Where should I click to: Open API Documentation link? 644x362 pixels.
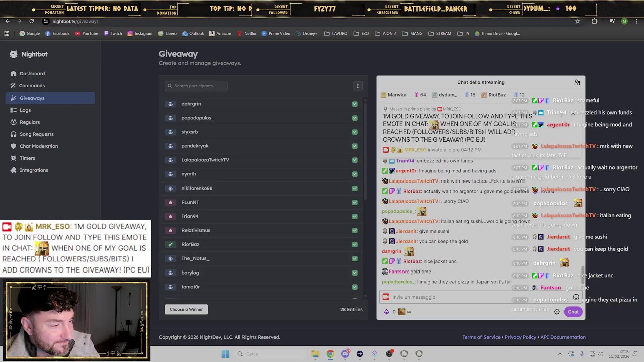point(563,337)
